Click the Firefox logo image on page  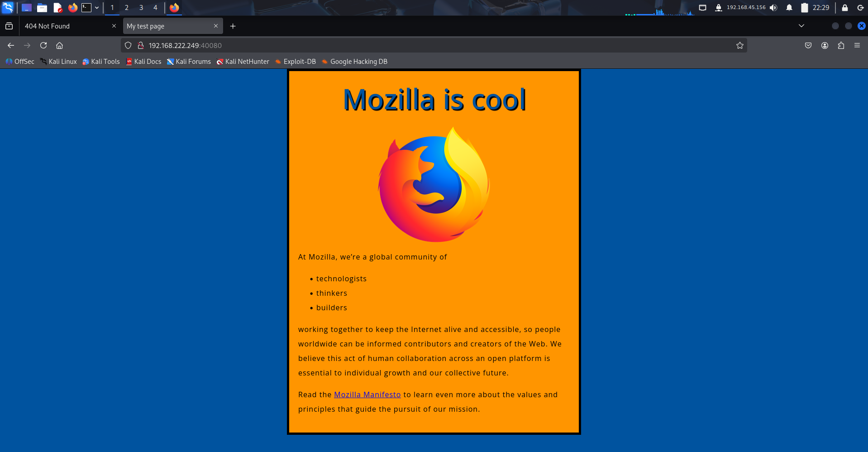[434, 184]
